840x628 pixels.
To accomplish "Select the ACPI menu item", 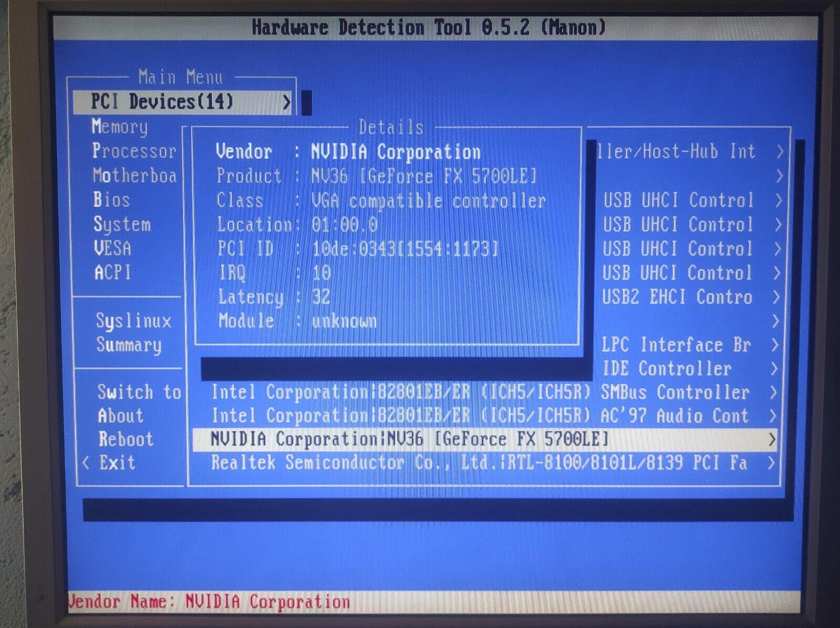I will tap(113, 272).
